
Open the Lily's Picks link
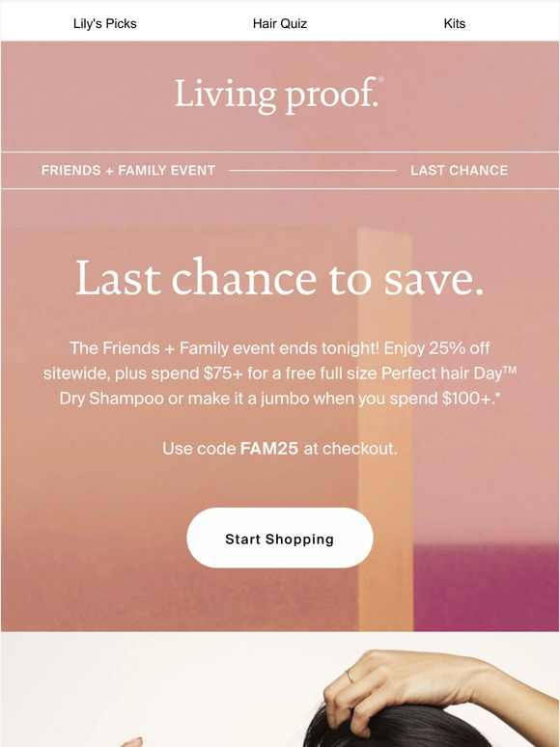(105, 23)
